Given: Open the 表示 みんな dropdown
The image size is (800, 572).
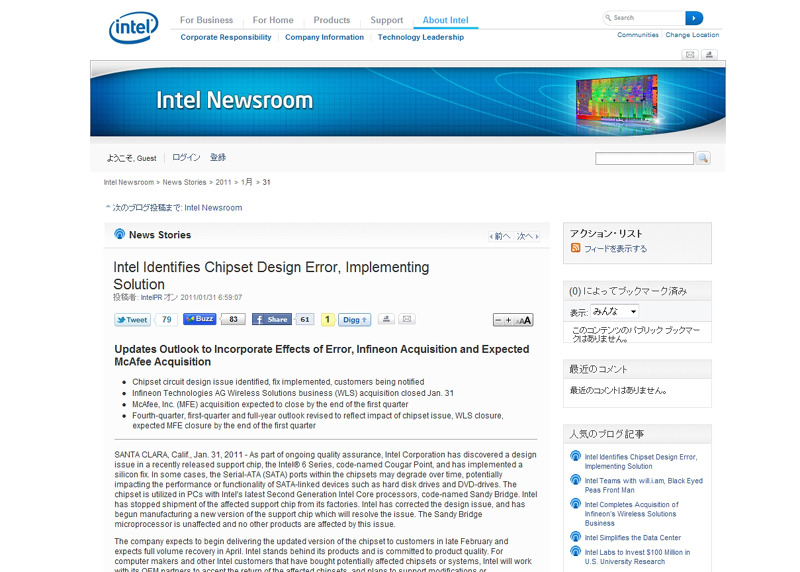Looking at the screenshot, I should (614, 311).
